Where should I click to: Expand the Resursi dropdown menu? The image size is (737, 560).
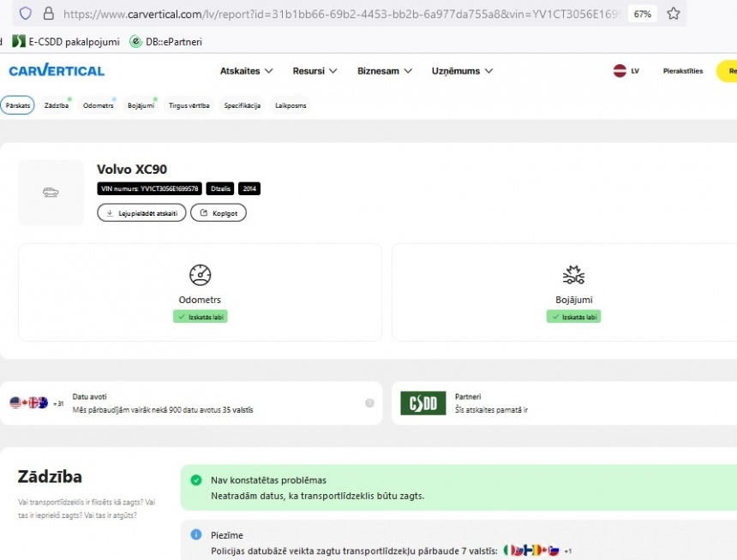click(315, 71)
